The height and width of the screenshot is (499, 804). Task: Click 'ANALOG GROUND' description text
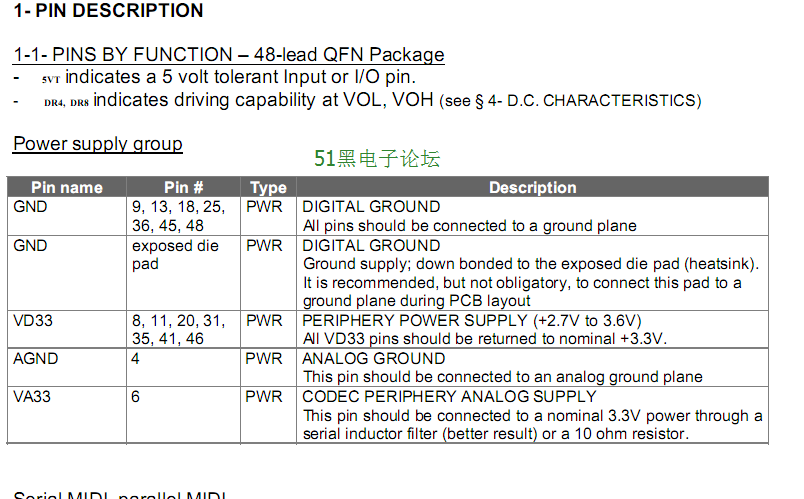374,358
